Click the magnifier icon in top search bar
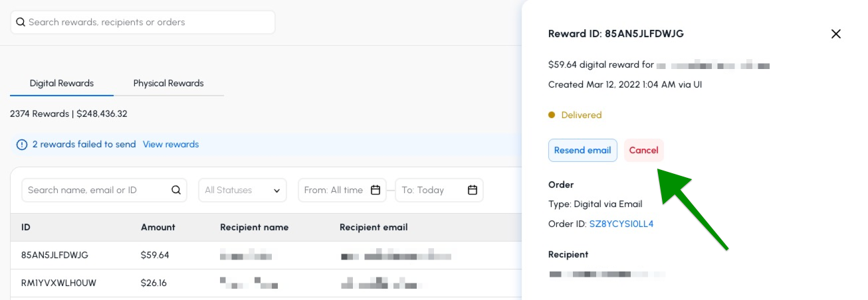 21,23
